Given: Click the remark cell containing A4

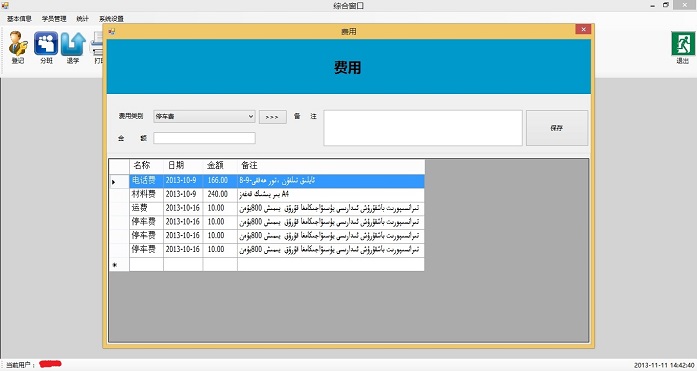Looking at the screenshot, I should (331, 195).
